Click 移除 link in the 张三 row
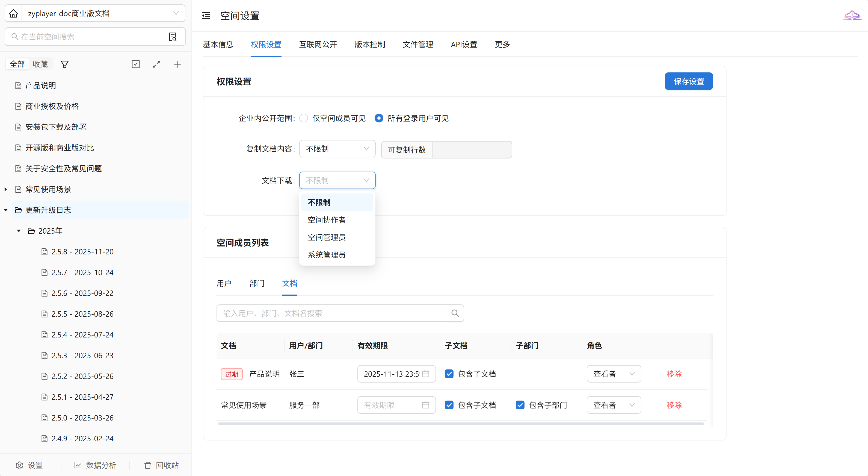The image size is (868, 476). 674,374
